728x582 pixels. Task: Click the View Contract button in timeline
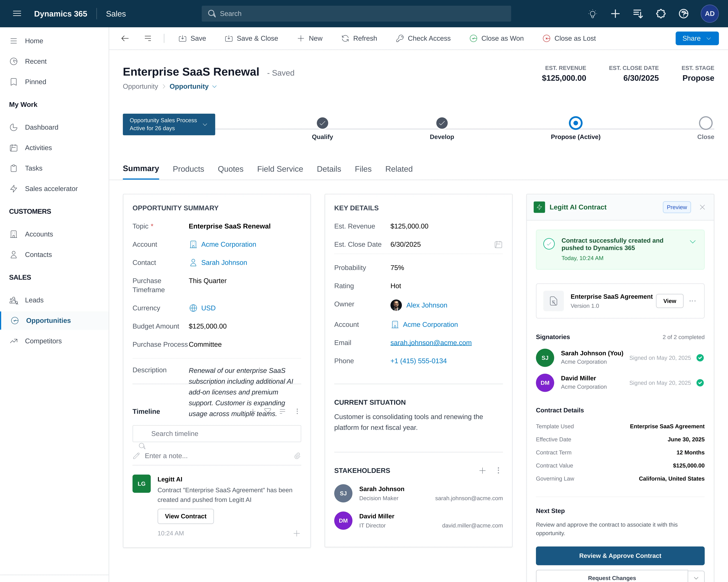coord(185,516)
